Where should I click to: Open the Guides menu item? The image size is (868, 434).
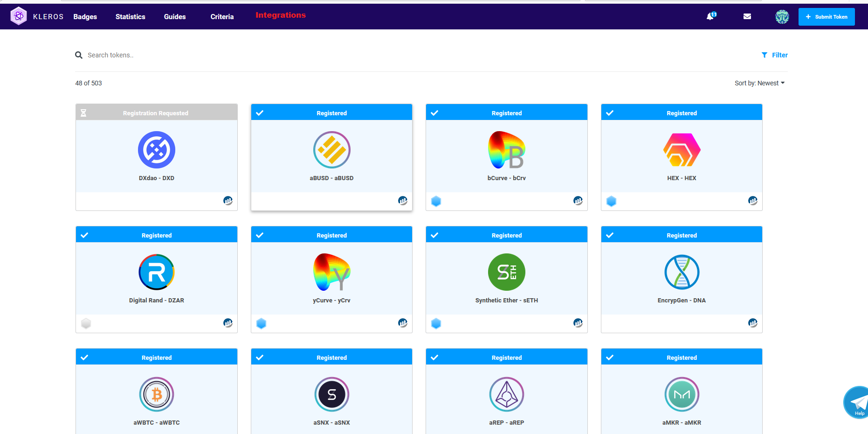coord(174,16)
